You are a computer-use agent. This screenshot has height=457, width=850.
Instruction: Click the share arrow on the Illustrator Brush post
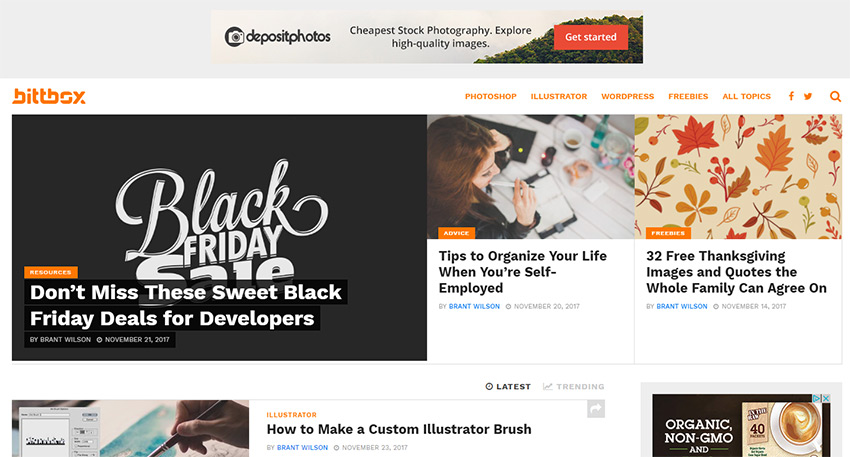point(596,409)
